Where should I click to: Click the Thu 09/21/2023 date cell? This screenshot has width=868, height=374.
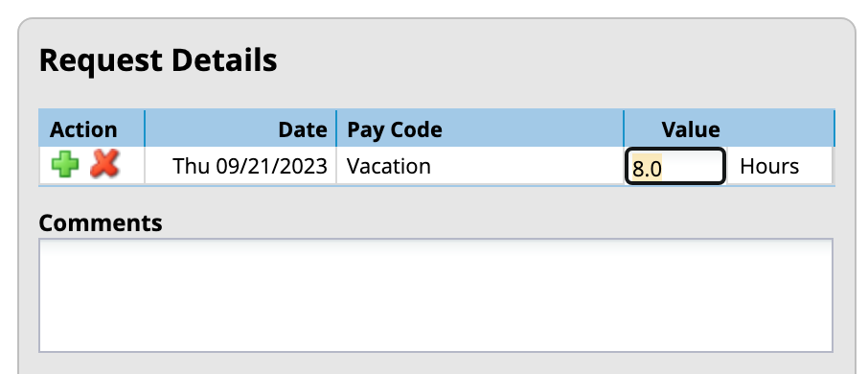point(250,166)
